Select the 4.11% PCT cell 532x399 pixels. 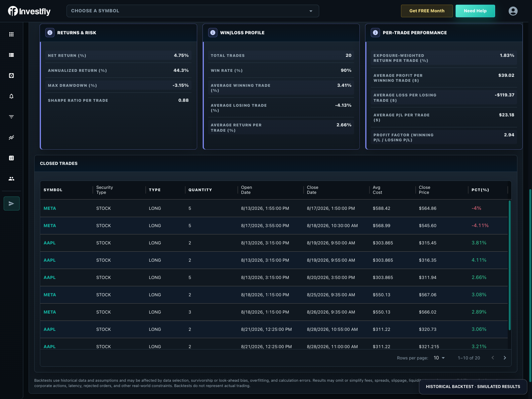pos(479,260)
